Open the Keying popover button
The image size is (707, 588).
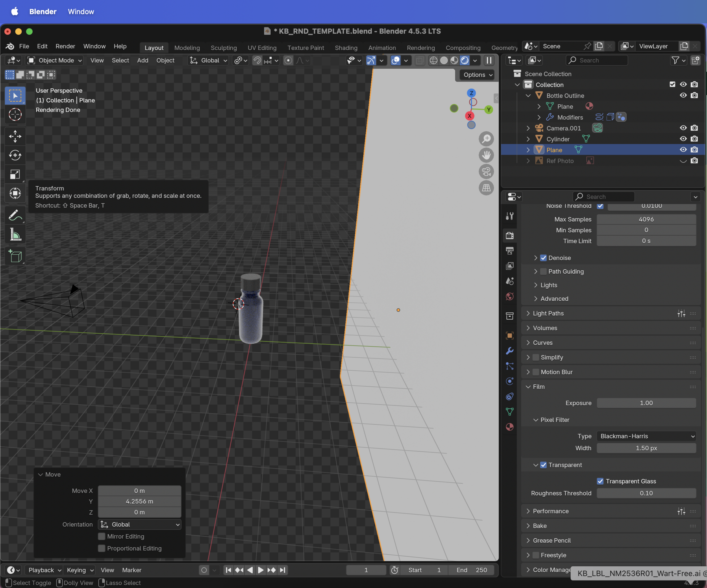(x=80, y=570)
